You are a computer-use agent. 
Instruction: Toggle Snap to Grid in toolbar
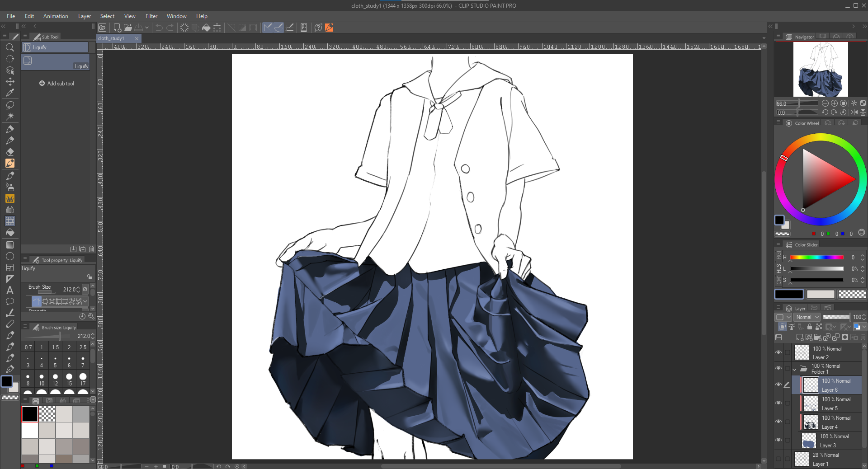pyautogui.click(x=290, y=28)
